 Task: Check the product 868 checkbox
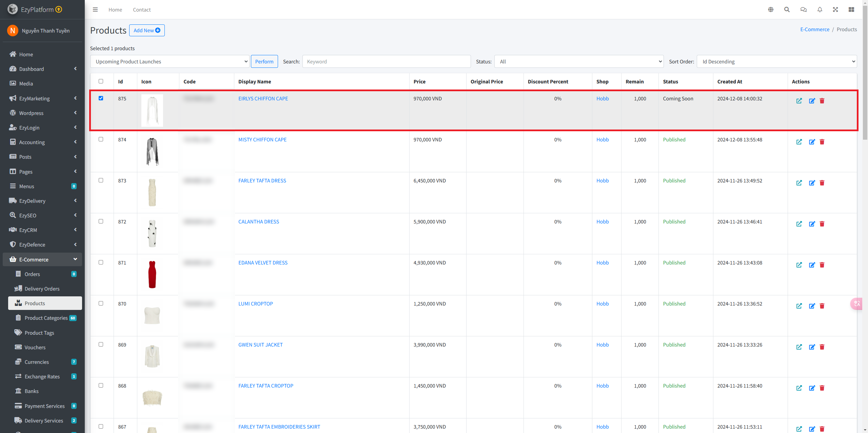click(x=101, y=385)
